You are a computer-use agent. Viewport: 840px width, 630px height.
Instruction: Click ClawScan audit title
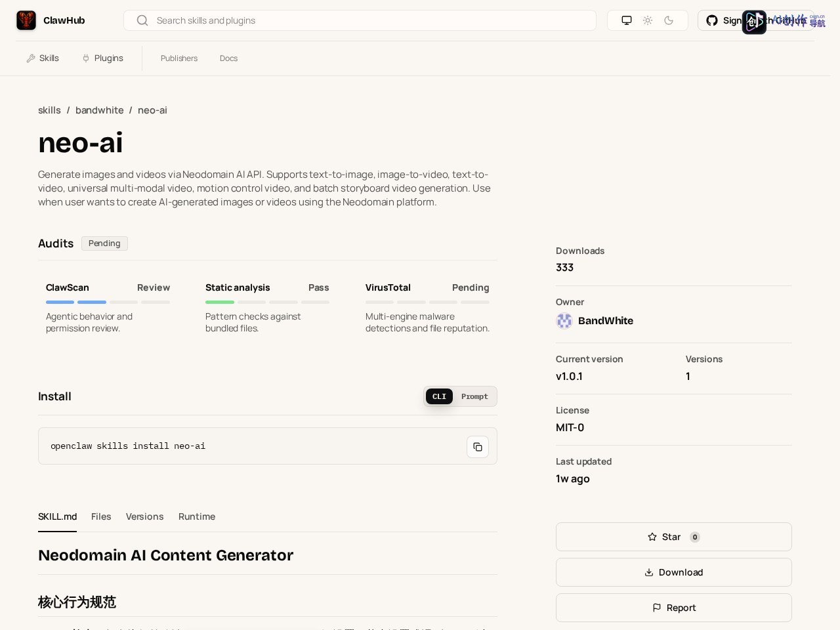coord(68,287)
